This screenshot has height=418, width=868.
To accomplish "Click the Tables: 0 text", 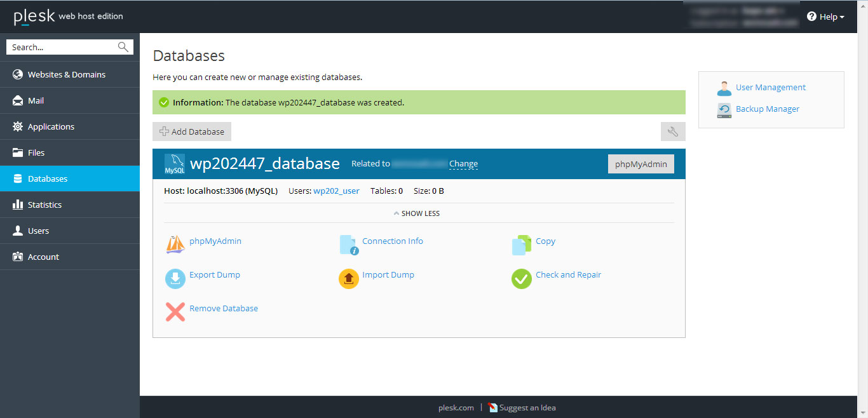I will (387, 191).
